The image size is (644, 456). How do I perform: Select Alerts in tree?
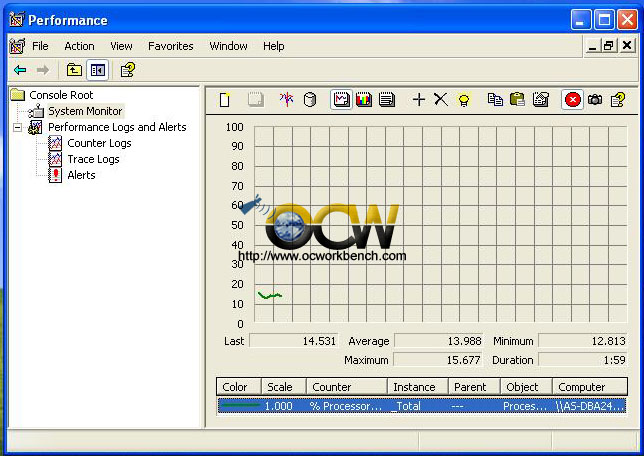(81, 175)
